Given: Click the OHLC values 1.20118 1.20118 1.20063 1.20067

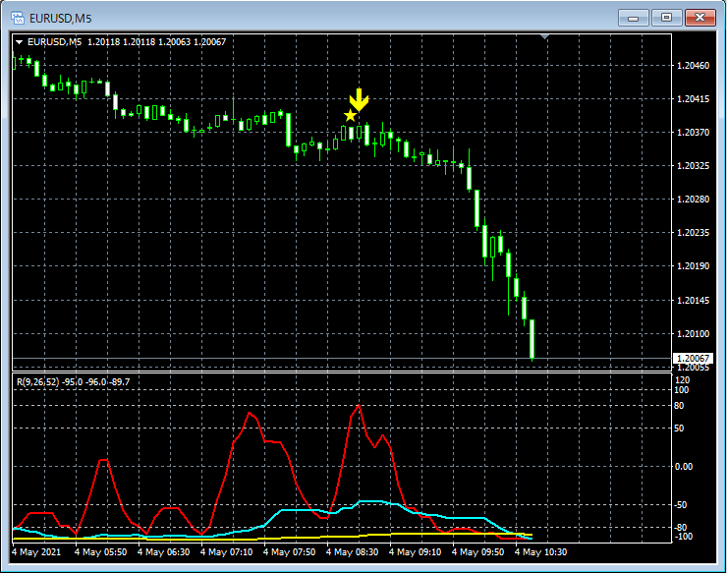Looking at the screenshot, I should 156,42.
